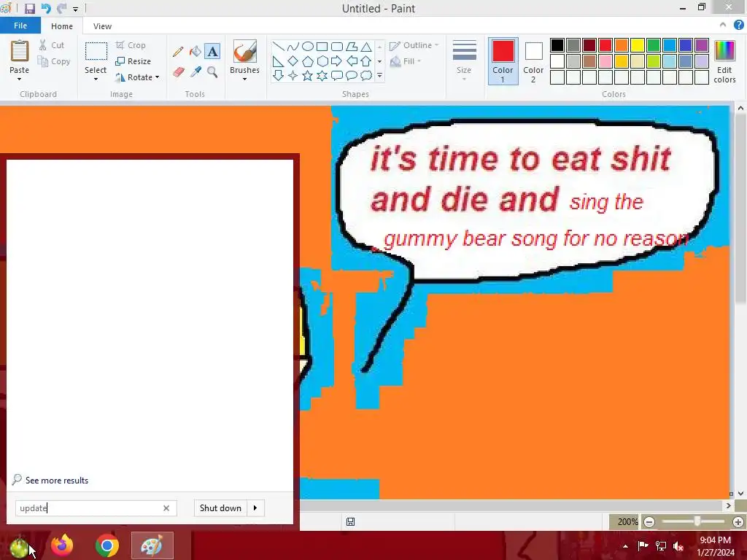Expand the Rotate dropdown
The width and height of the screenshot is (747, 560).
point(158,77)
